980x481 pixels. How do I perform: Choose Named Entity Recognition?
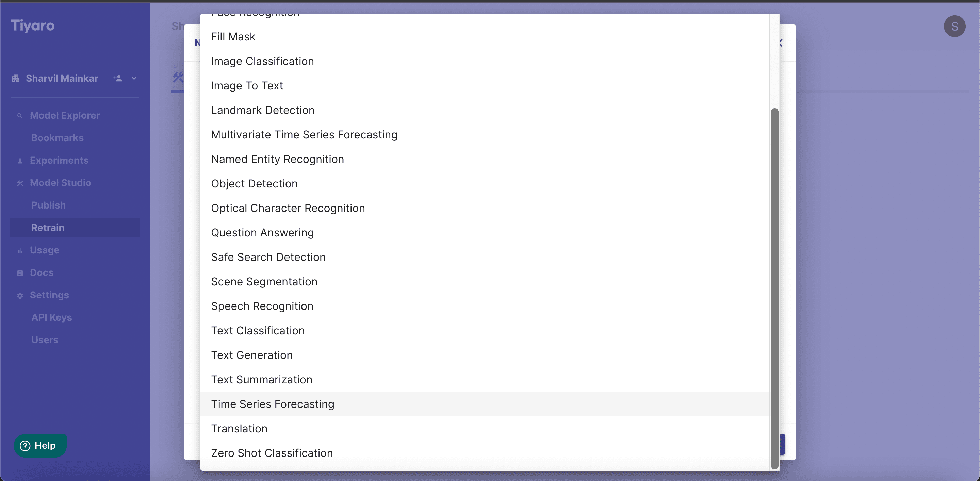tap(484, 159)
